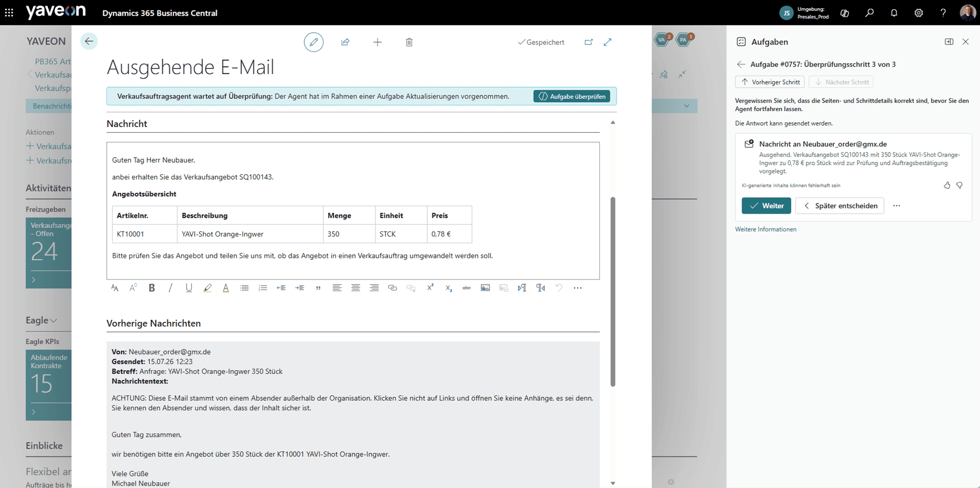
Task: Open the font family tool
Action: coord(115,288)
